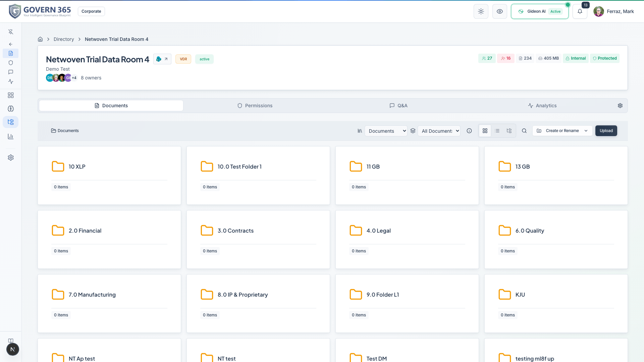The width and height of the screenshot is (644, 362).
Task: Open the KJU folder
Action: click(x=556, y=303)
